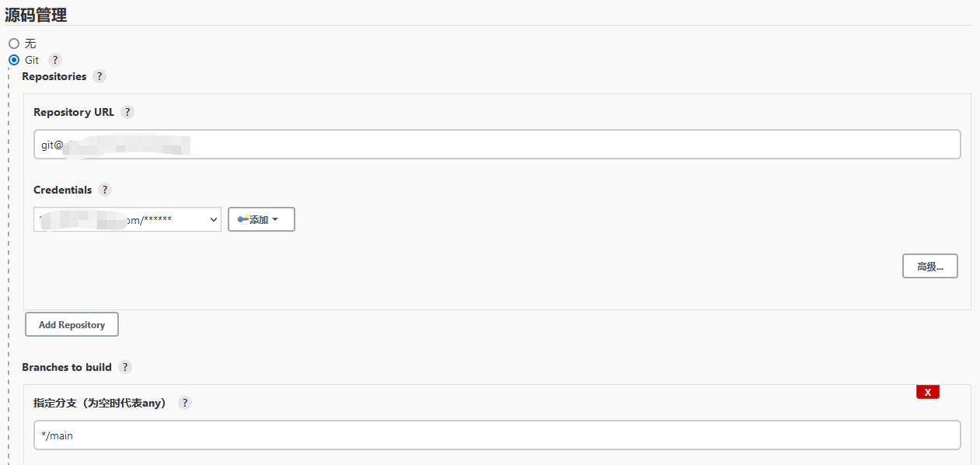Click the */main branch specifier field
The width and height of the screenshot is (980, 465).
tap(497, 435)
